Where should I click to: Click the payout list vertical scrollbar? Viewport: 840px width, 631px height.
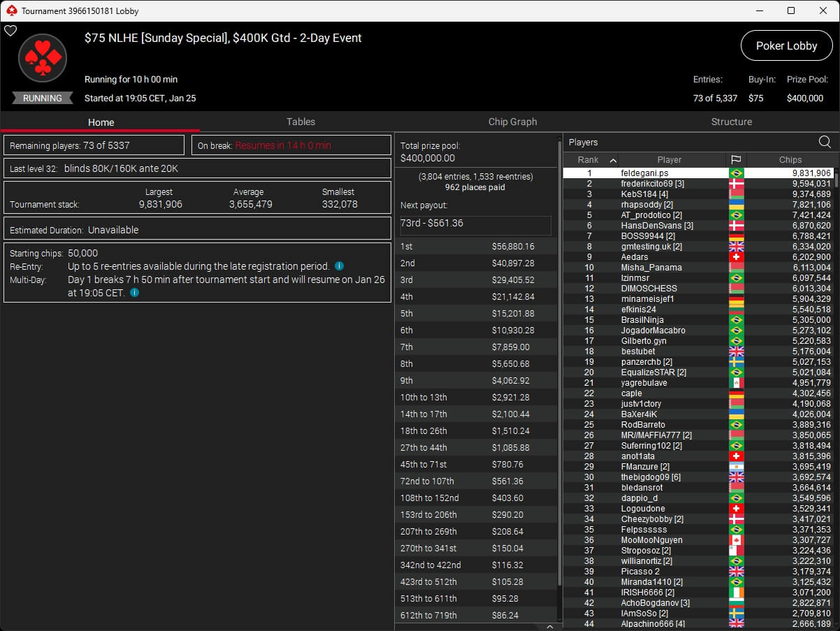point(558,349)
